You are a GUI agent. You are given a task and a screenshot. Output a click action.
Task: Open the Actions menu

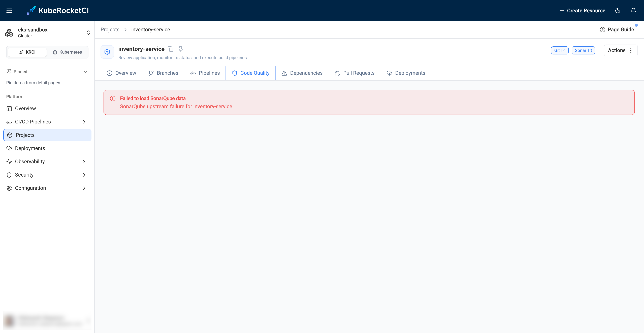[621, 50]
